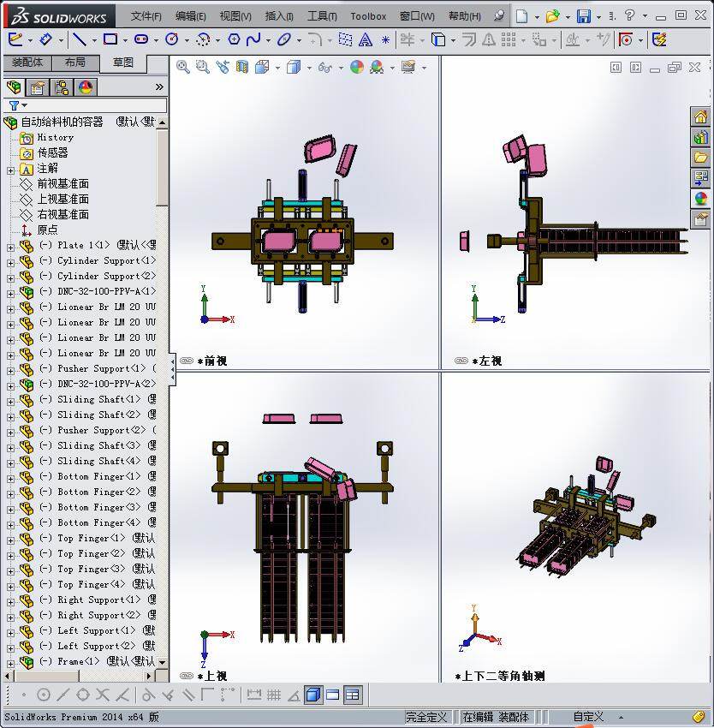Expand the Plate 1<1> component
This screenshot has width=714, height=728.
(10, 248)
